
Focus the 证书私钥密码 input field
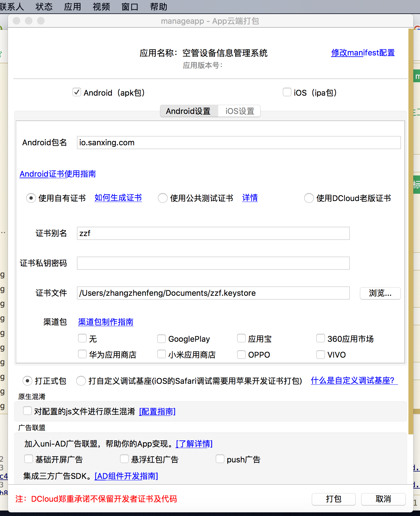point(213,263)
